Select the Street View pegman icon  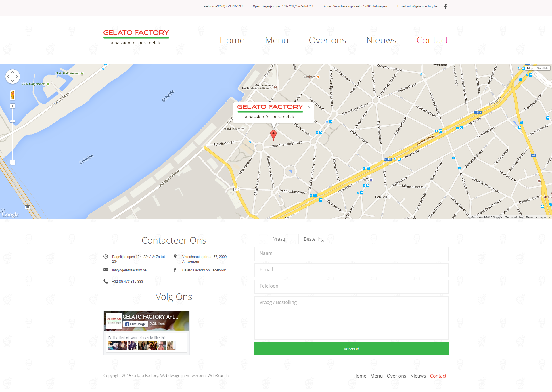point(13,95)
